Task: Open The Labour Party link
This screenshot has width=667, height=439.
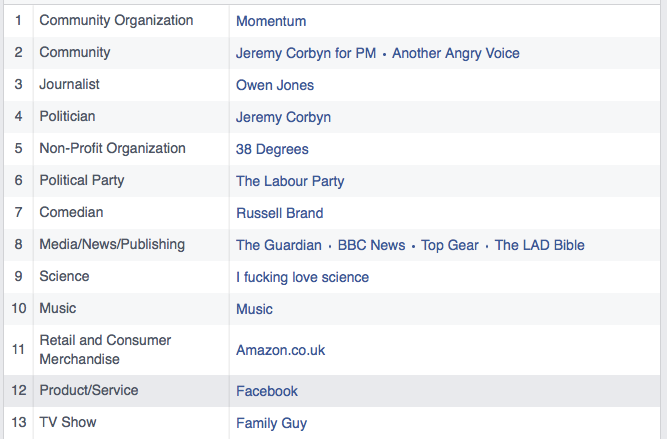Action: pos(290,181)
